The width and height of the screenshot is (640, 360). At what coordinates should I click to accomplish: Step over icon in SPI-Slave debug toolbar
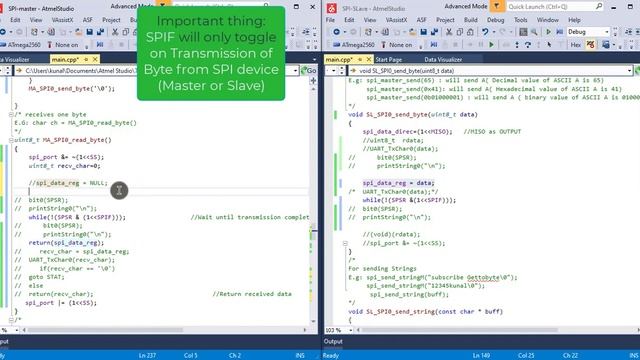point(528,45)
